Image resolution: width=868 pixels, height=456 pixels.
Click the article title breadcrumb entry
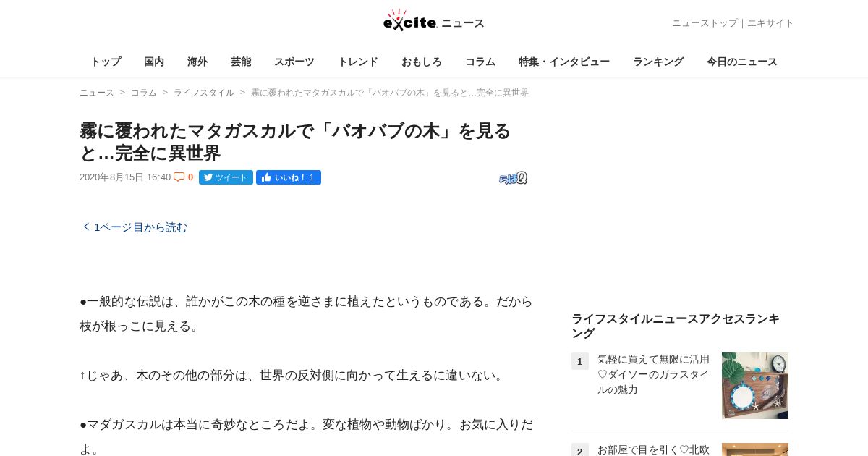coord(390,93)
